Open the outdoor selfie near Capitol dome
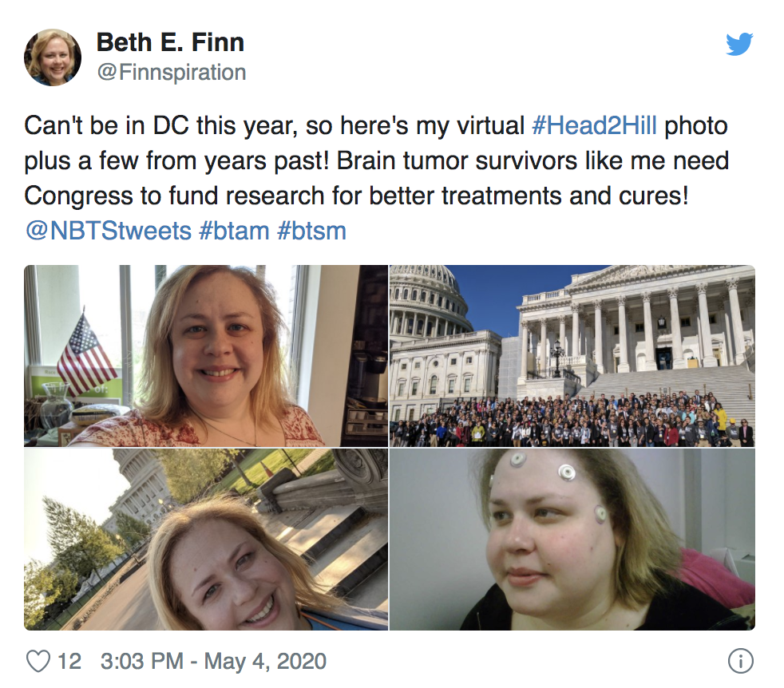 205,539
